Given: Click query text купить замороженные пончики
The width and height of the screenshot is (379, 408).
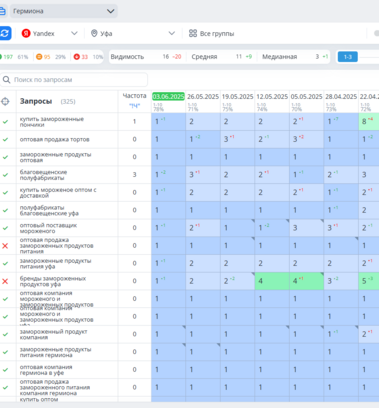Looking at the screenshot, I should tap(52, 122).
